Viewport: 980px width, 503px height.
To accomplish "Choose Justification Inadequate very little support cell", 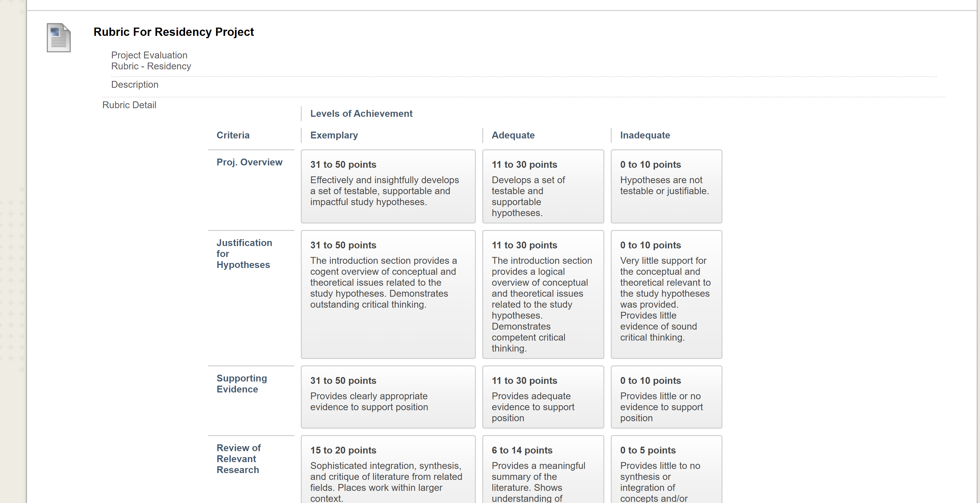I will pyautogui.click(x=666, y=294).
